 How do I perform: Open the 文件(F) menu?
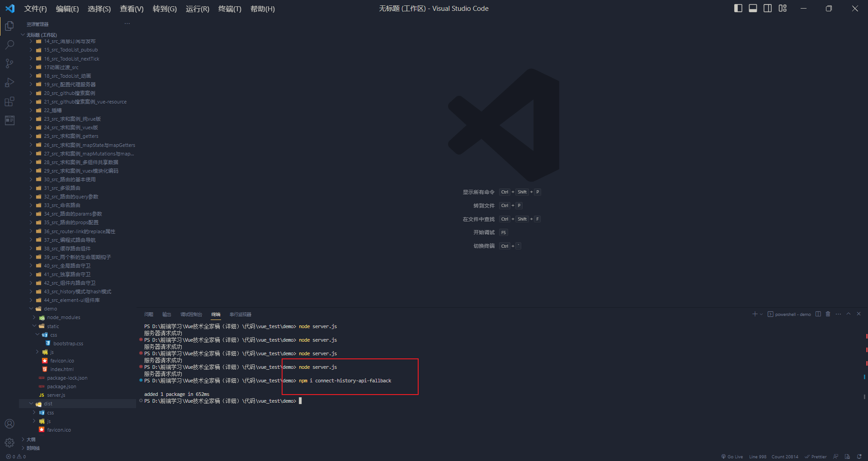(36, 9)
